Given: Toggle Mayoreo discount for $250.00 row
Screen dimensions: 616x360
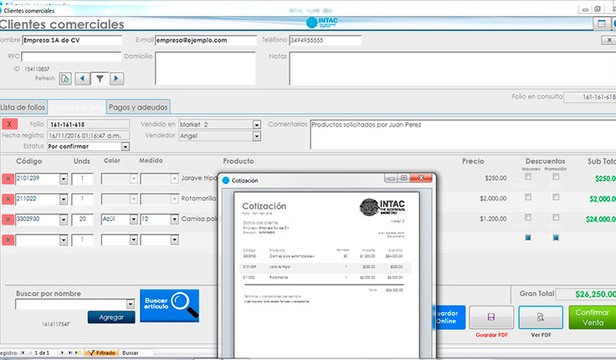Looking at the screenshot, I should (528, 177).
